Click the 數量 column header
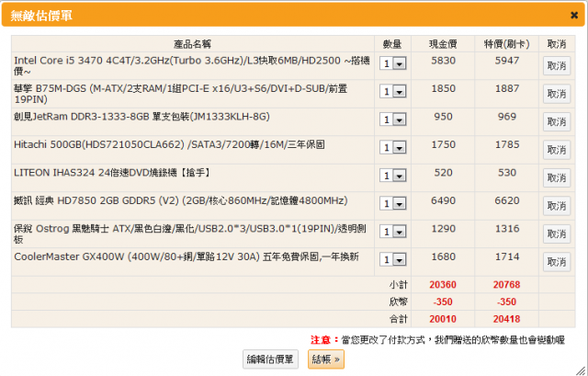The height and width of the screenshot is (376, 588). pos(392,44)
